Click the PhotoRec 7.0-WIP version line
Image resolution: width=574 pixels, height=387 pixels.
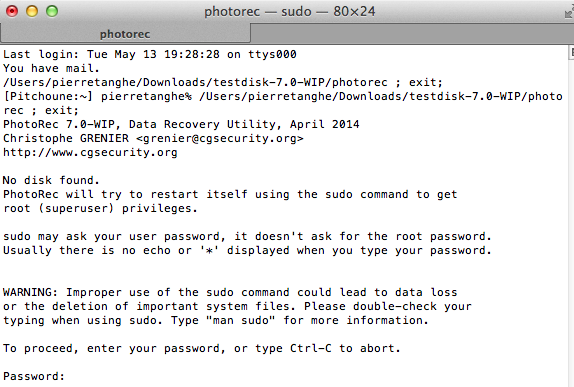(x=181, y=124)
